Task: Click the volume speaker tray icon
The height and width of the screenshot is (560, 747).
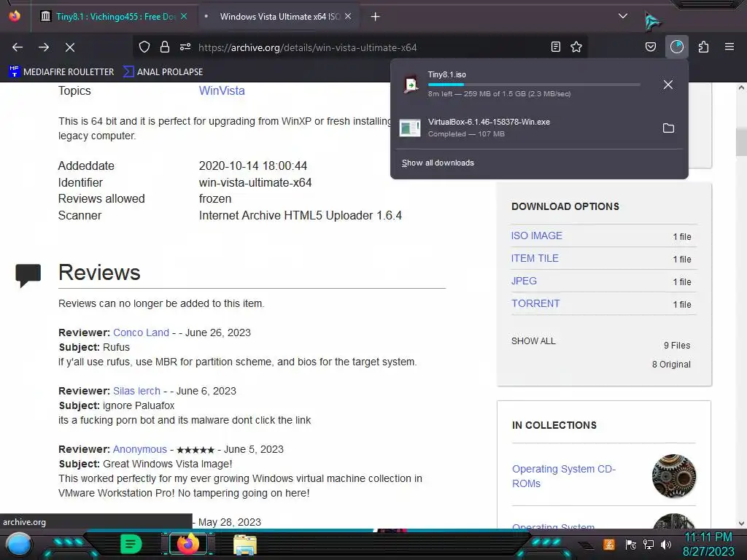Action: coord(666,544)
